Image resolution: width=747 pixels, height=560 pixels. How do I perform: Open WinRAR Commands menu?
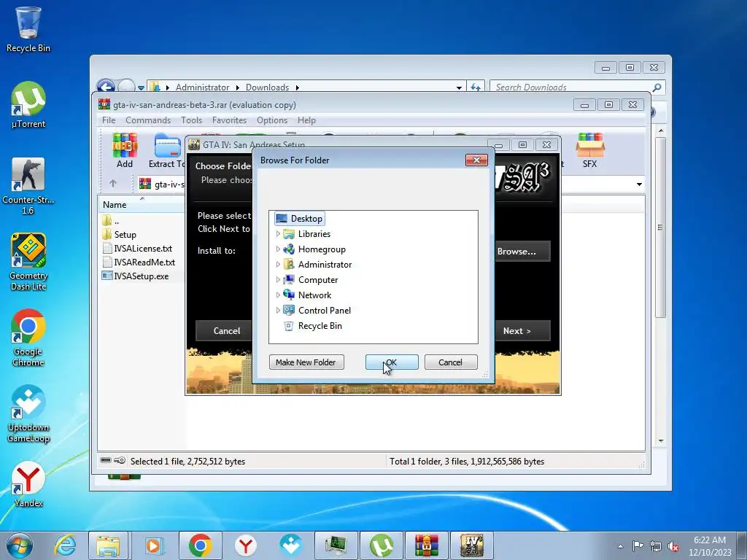click(148, 120)
